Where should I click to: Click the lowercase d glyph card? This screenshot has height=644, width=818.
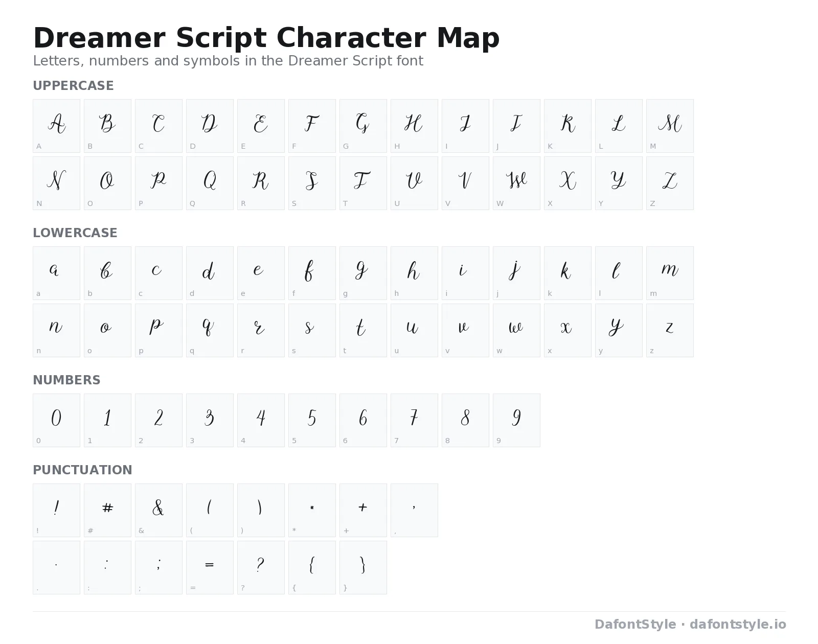point(210,273)
